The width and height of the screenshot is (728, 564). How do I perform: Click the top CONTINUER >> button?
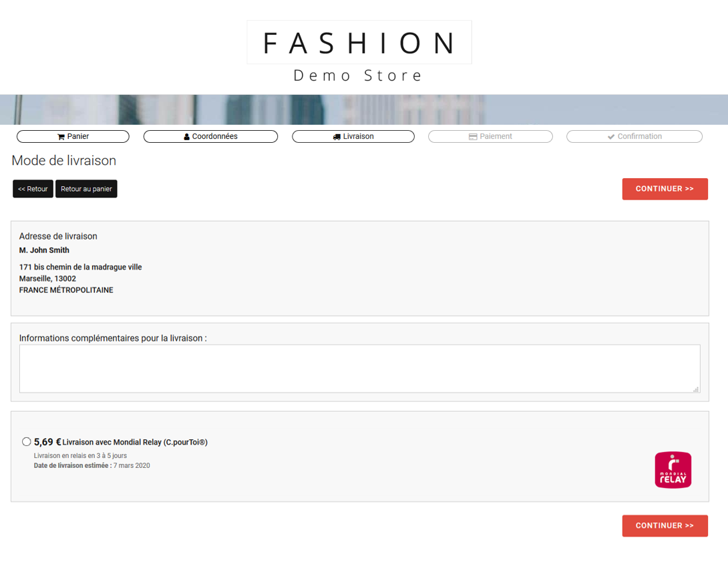pyautogui.click(x=665, y=189)
